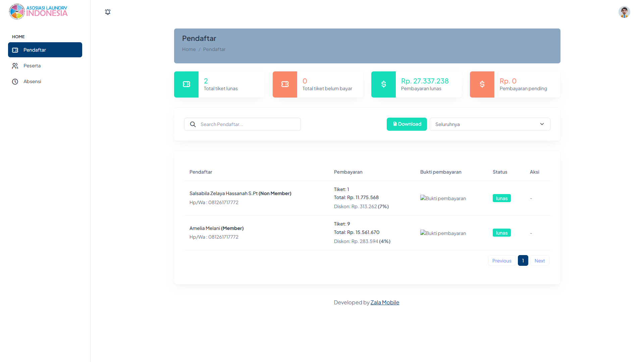Screen dimensions: 644x362
Task: Click the lunas badge for Salsabila
Action: [502, 198]
